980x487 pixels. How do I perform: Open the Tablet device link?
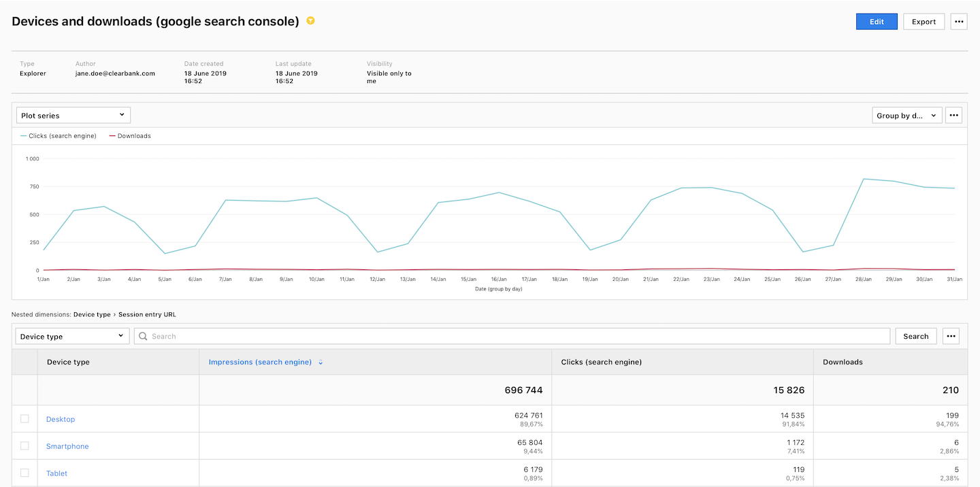pos(56,473)
